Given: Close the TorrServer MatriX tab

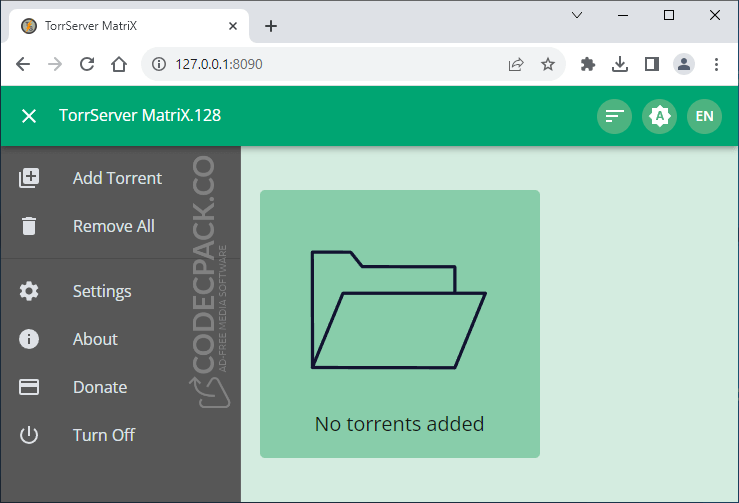Looking at the screenshot, I should click(x=233, y=26).
